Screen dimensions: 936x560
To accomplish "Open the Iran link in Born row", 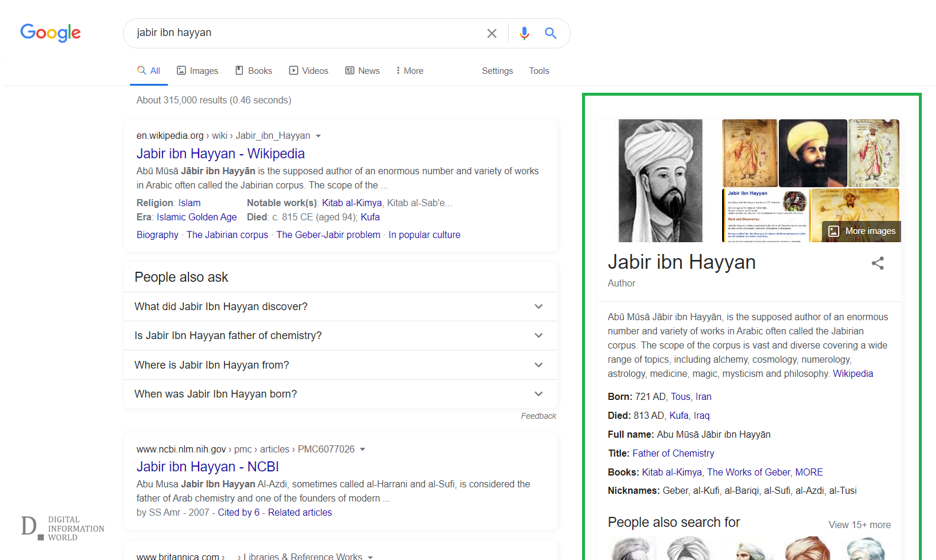I will [703, 397].
